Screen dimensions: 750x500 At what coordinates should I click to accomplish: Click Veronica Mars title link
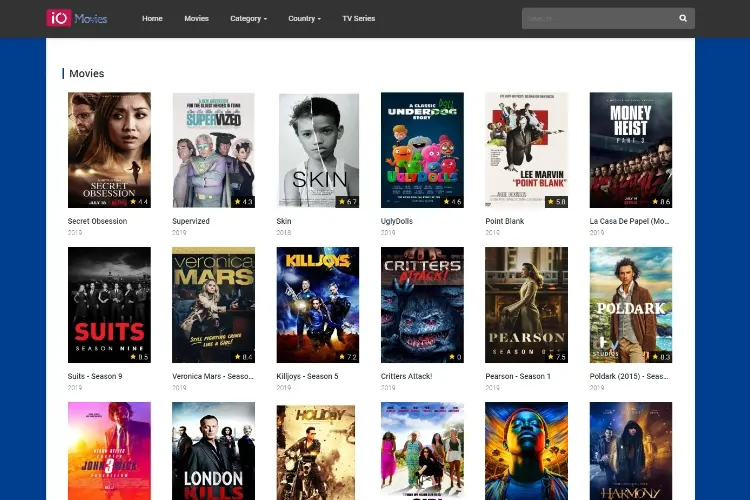(213, 376)
